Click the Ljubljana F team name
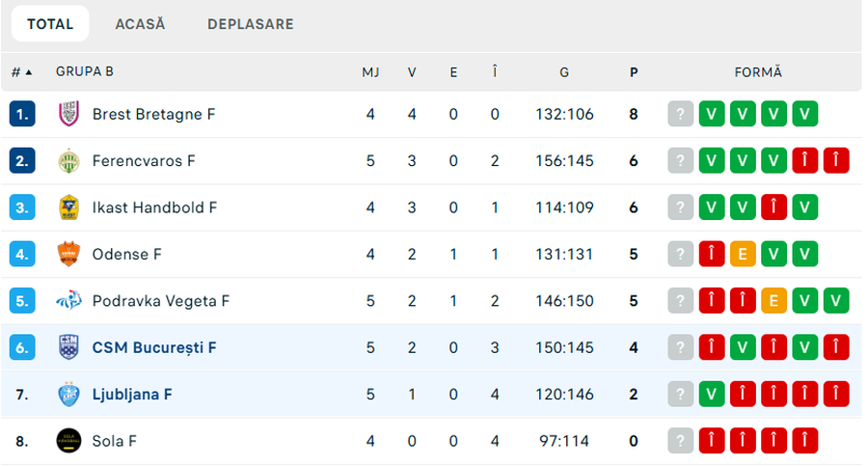 tap(132, 394)
